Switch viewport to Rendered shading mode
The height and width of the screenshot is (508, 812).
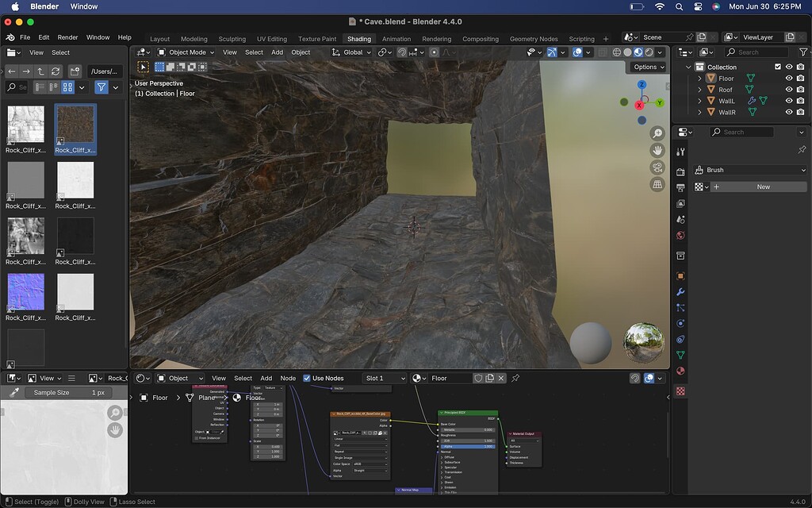click(x=650, y=52)
